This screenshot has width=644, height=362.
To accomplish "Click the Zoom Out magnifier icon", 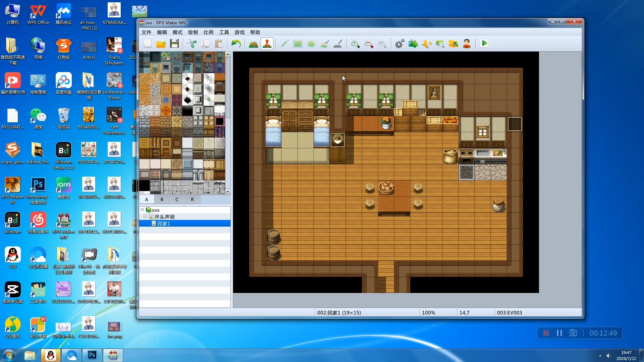I will click(369, 44).
